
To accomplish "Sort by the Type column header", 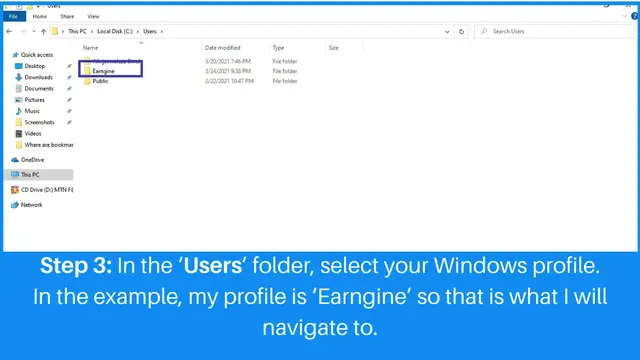I will pyautogui.click(x=278, y=48).
